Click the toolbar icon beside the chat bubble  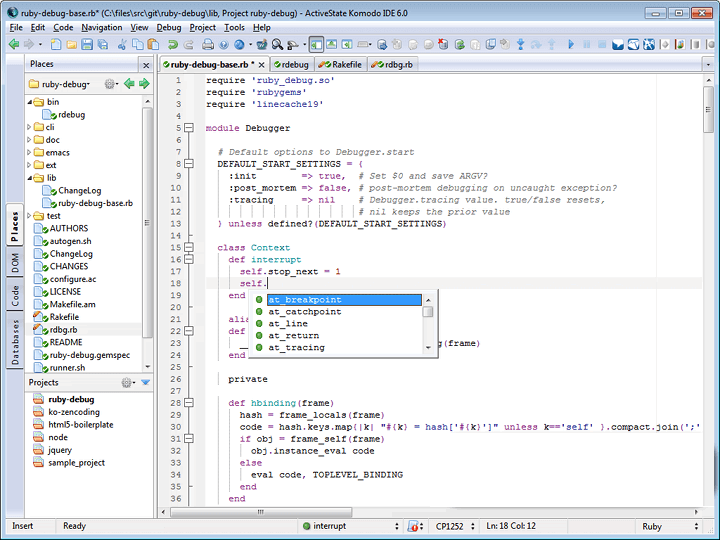point(634,45)
